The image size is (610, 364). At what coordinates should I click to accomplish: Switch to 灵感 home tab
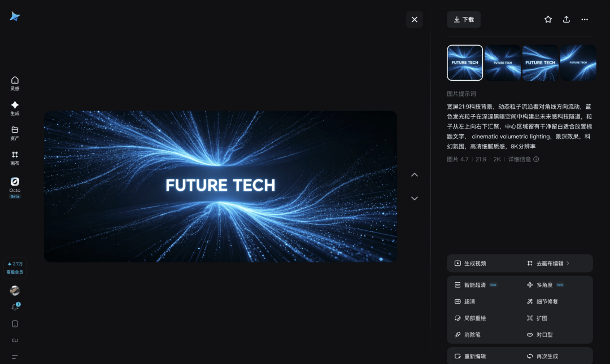[15, 83]
